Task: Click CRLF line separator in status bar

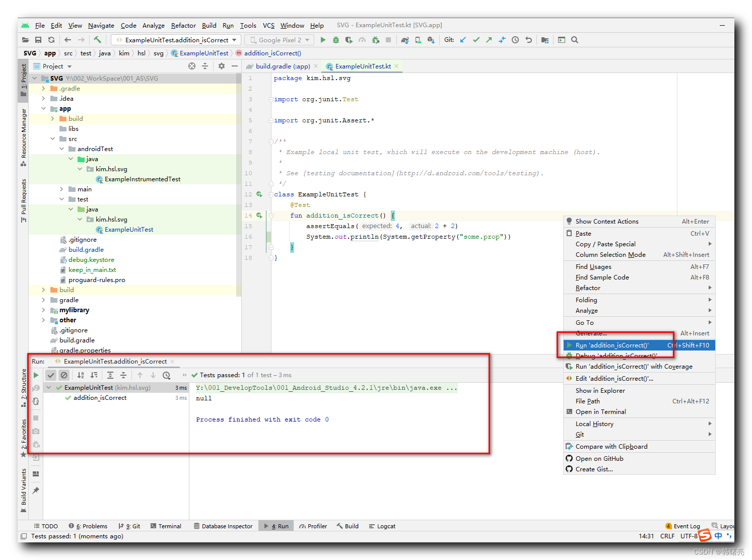Action: point(667,536)
